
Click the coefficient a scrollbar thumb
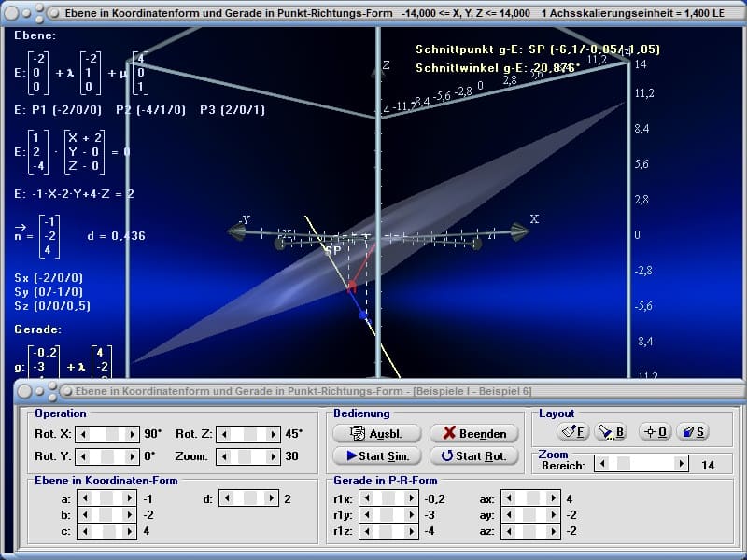click(106, 498)
